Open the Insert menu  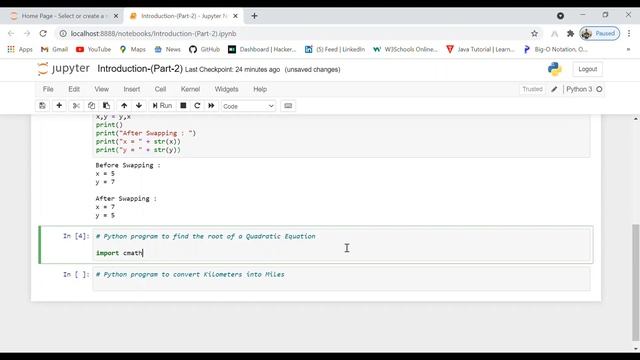(x=131, y=89)
